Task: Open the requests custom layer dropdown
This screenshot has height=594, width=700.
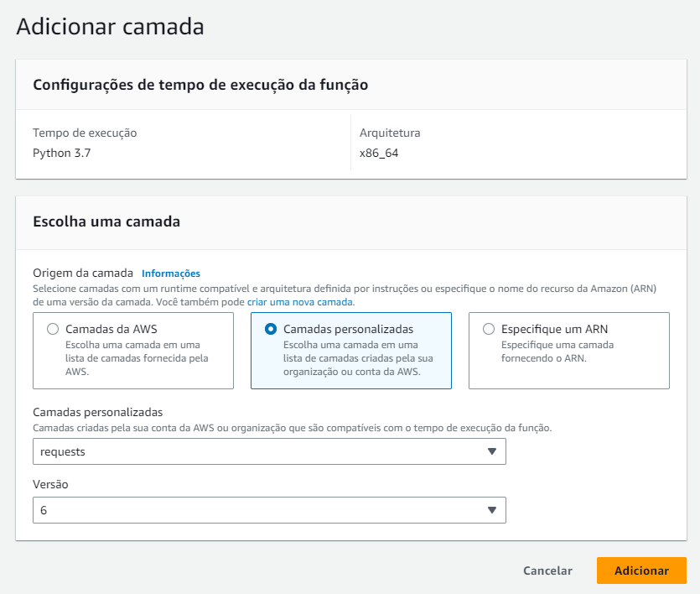Action: point(268,451)
